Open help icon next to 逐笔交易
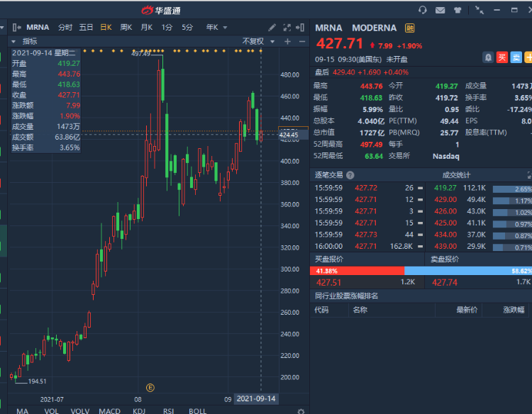The width and height of the screenshot is (532, 414). [x=350, y=175]
